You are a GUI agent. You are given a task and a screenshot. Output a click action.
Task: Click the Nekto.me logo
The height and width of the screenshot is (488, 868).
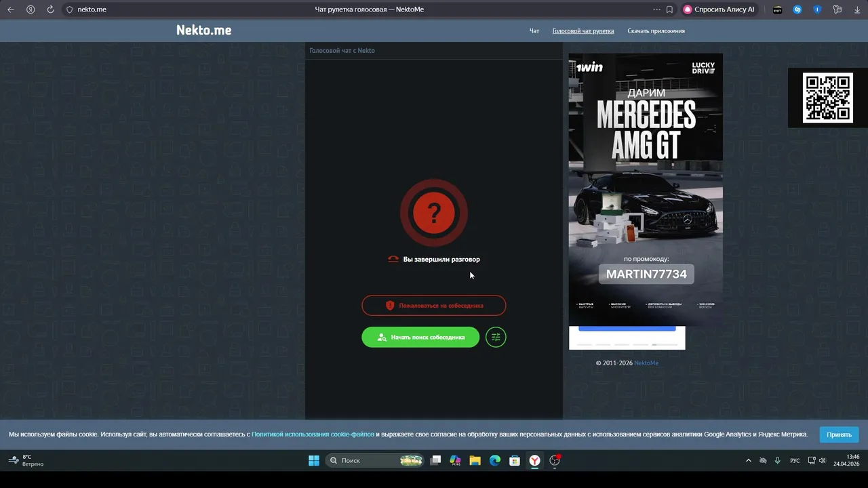pos(203,30)
